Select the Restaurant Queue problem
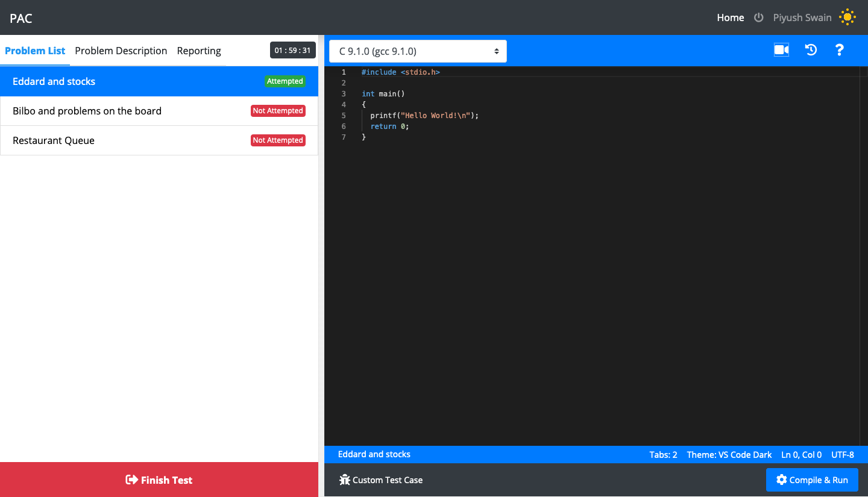The image size is (868, 497). pyautogui.click(x=53, y=140)
